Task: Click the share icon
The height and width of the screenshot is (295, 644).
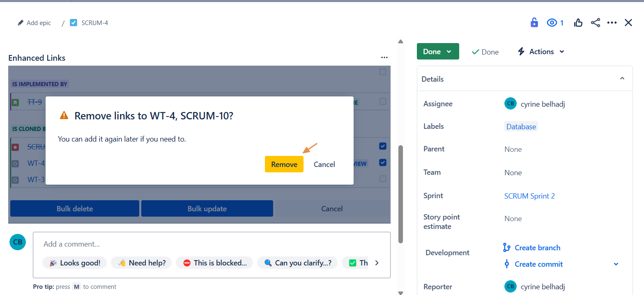Action: click(596, 23)
